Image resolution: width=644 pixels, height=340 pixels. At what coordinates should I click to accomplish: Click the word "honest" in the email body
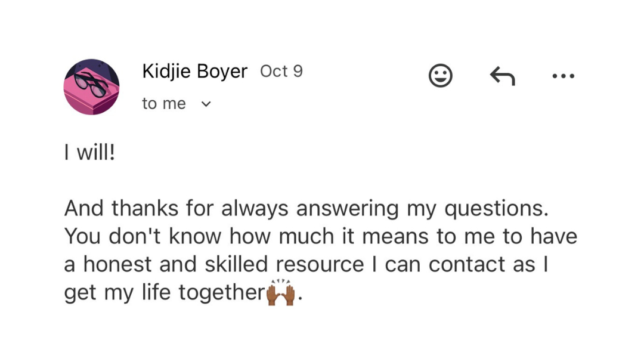coord(117,264)
